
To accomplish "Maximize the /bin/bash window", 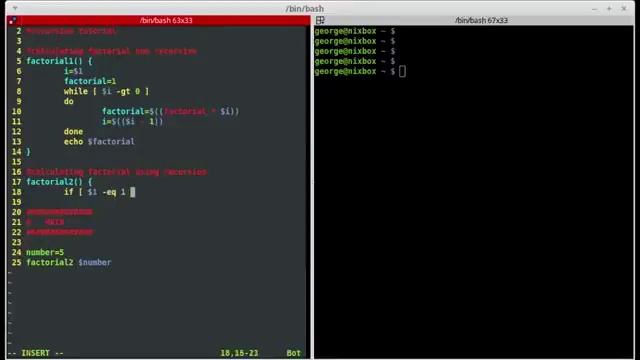I will (x=609, y=9).
